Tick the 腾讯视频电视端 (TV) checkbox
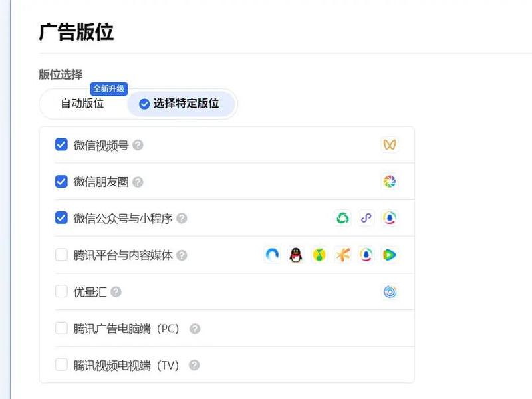The height and width of the screenshot is (399, 532). coord(61,365)
